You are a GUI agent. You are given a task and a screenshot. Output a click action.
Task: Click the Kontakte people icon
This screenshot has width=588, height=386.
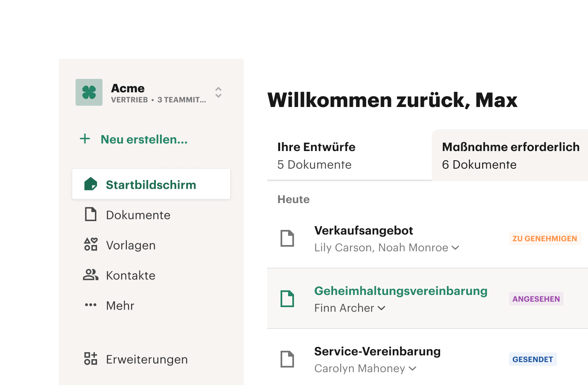(x=91, y=275)
